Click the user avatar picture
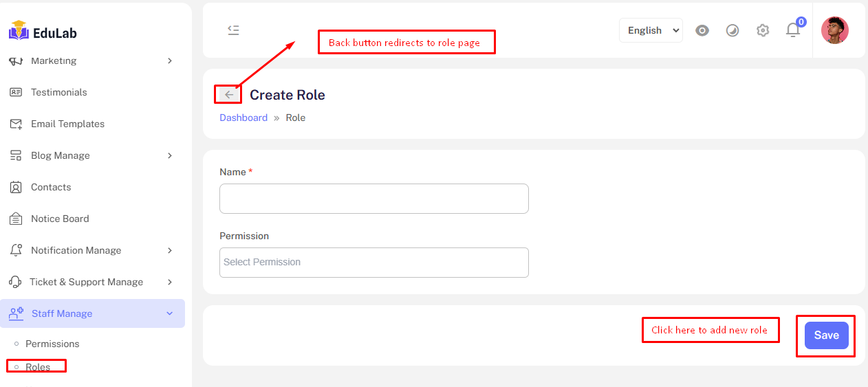This screenshot has height=387, width=868. (x=834, y=30)
